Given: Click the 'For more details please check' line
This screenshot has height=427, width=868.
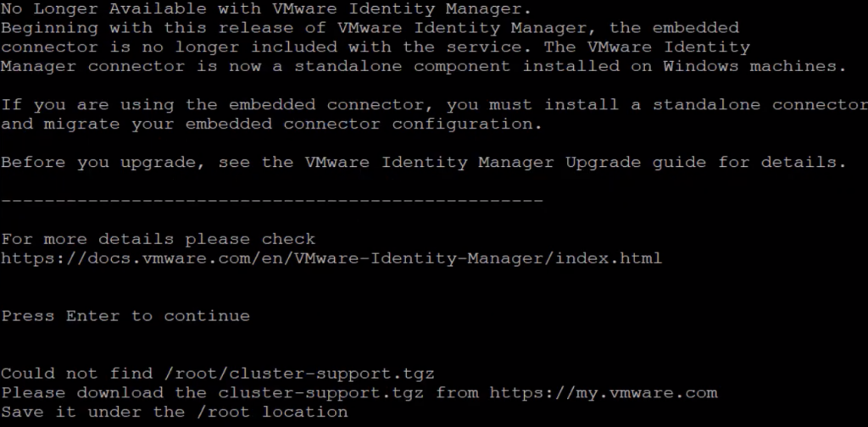Looking at the screenshot, I should (159, 239).
